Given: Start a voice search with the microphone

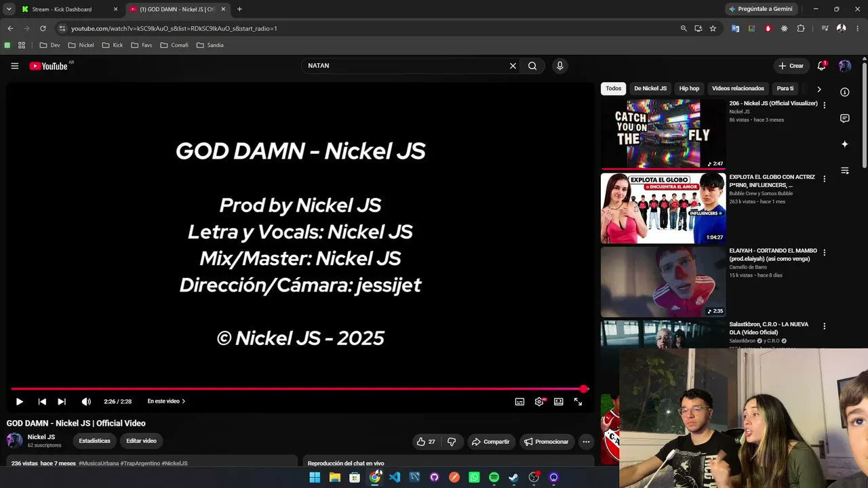Looking at the screenshot, I should click(559, 66).
